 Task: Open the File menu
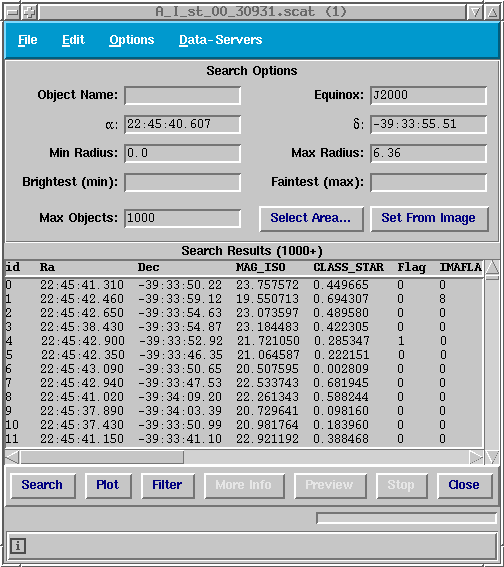pos(27,40)
